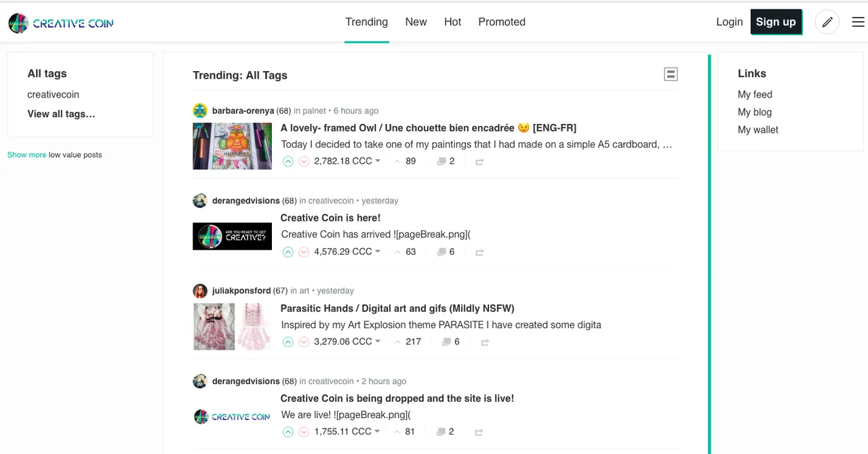Click the Sign up button
Viewport: 868px width, 454px height.
(776, 22)
